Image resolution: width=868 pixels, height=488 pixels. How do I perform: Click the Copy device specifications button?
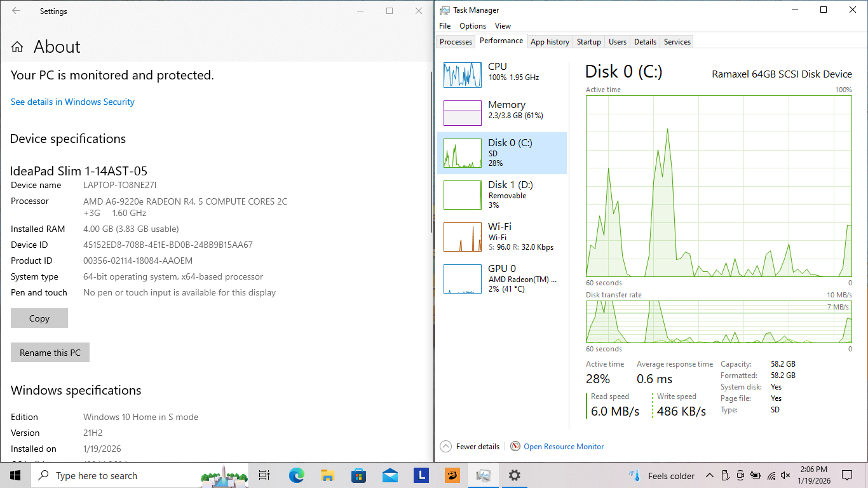pos(39,318)
